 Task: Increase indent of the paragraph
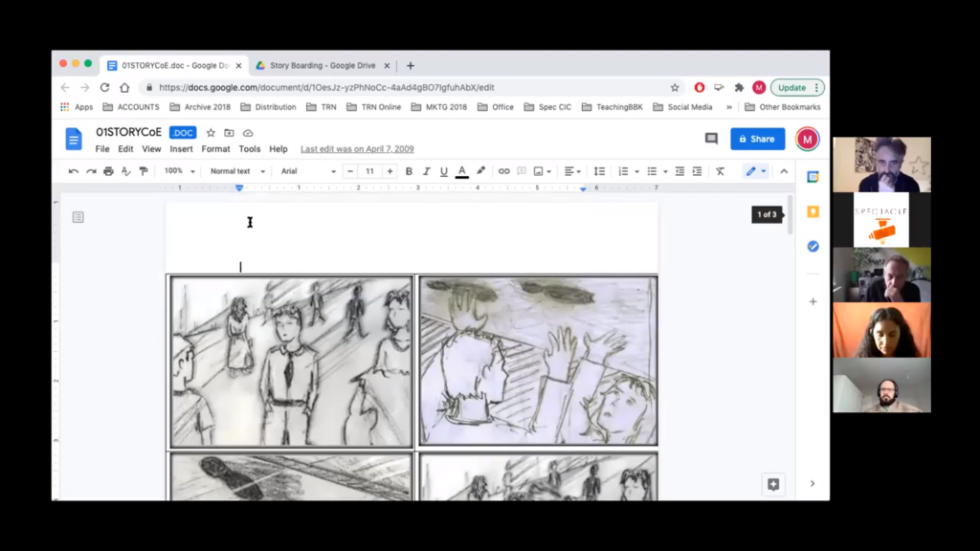tap(697, 171)
